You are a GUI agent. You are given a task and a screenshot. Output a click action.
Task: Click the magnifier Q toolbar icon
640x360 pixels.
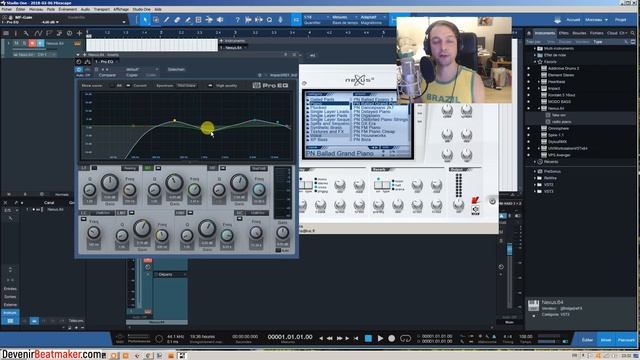point(269,19)
